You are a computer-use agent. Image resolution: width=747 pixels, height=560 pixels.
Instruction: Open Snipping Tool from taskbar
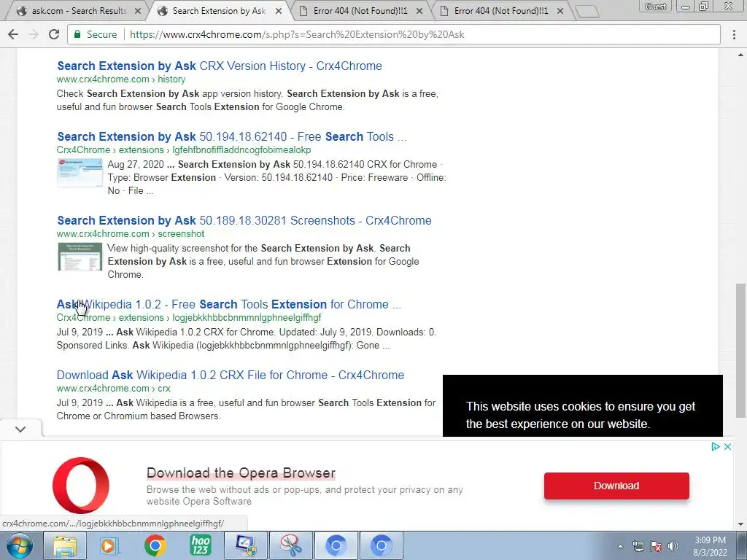pyautogui.click(x=290, y=545)
